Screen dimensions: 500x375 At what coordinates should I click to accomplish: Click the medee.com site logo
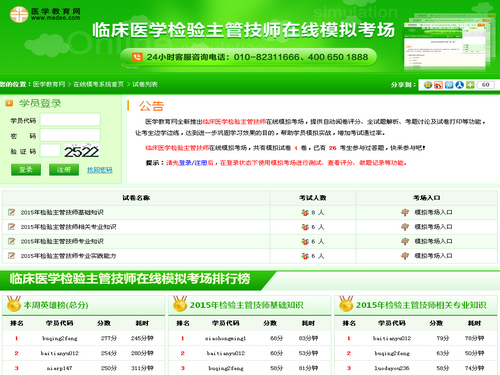tap(45, 14)
